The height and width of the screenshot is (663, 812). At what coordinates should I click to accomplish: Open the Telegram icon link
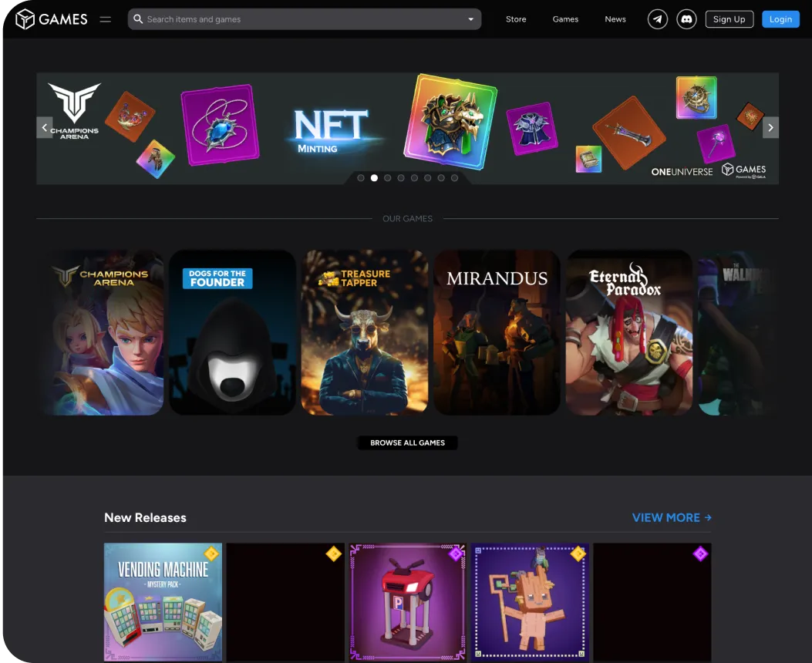pos(658,19)
